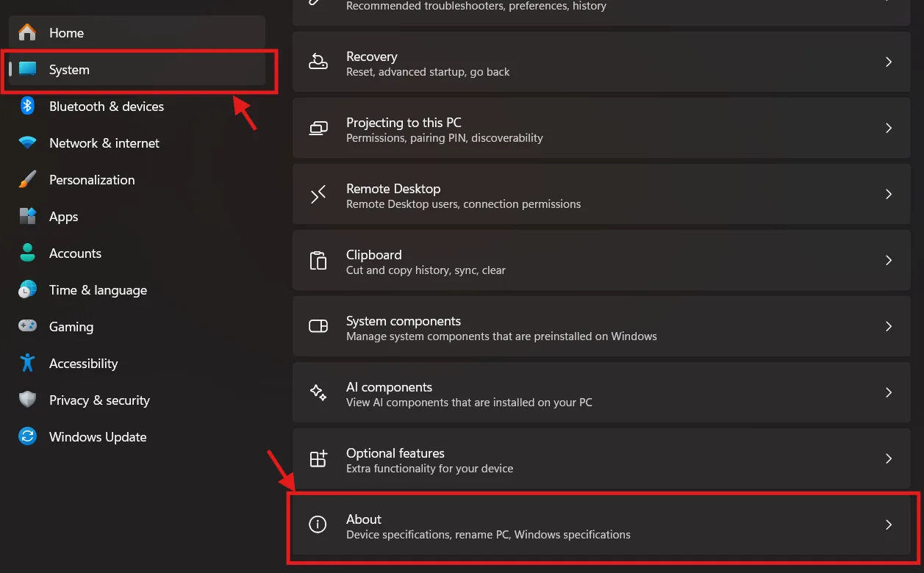
Task: Open Projecting to this PC title
Action: coord(404,123)
